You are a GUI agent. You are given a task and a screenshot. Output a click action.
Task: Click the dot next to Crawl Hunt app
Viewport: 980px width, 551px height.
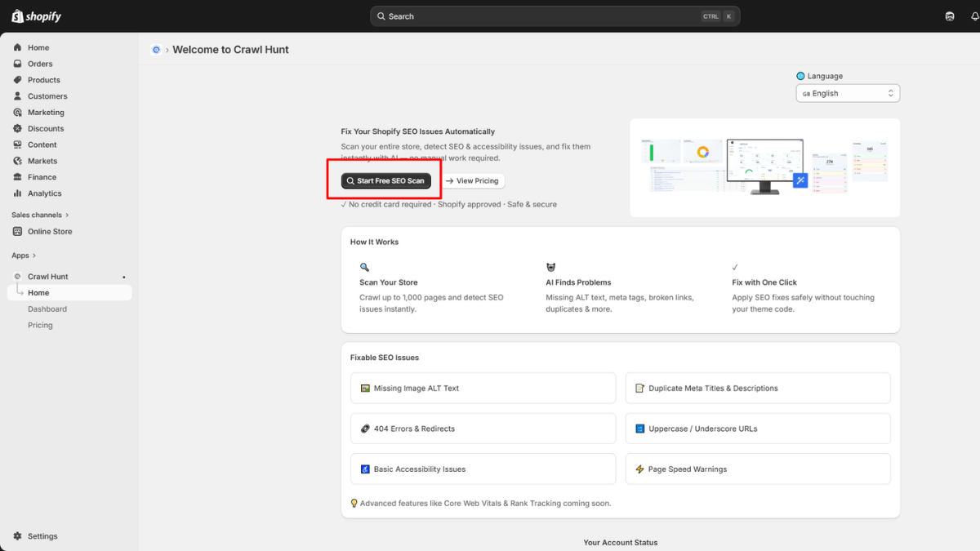click(124, 277)
